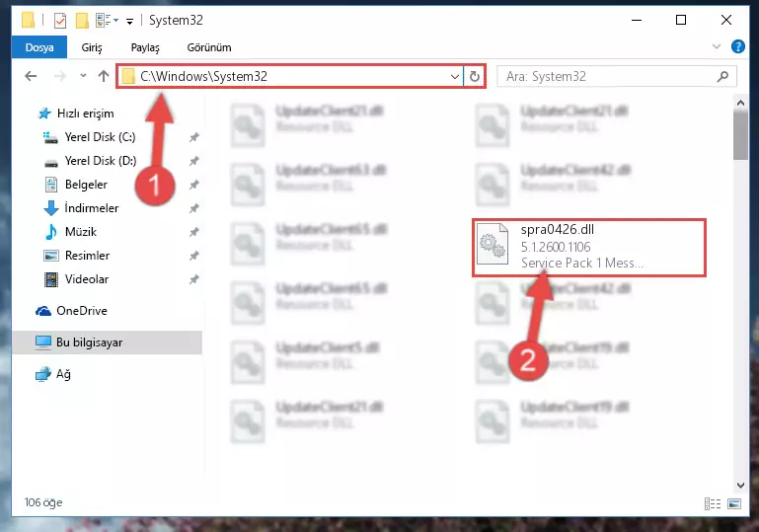Click the version text 5.1.2600.1106
759x532 pixels.
coord(556,247)
